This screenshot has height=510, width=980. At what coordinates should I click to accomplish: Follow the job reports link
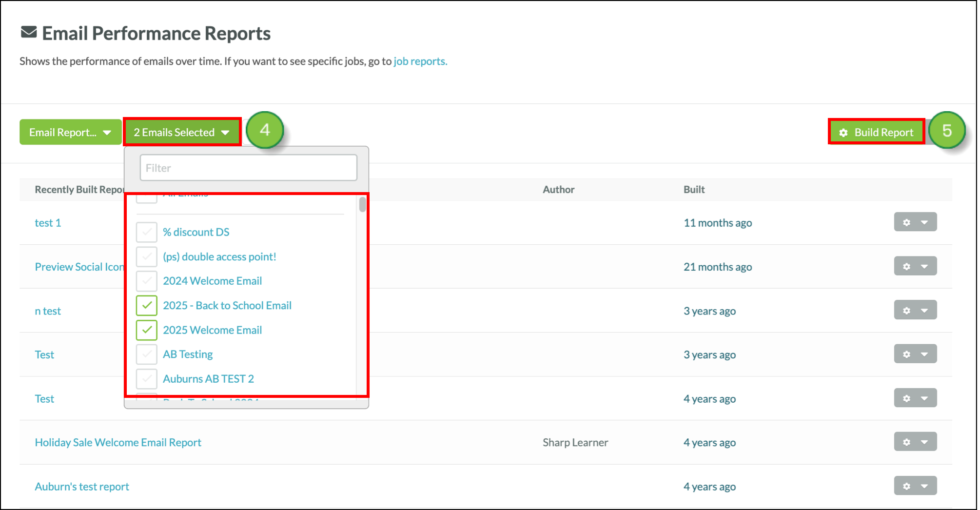420,61
